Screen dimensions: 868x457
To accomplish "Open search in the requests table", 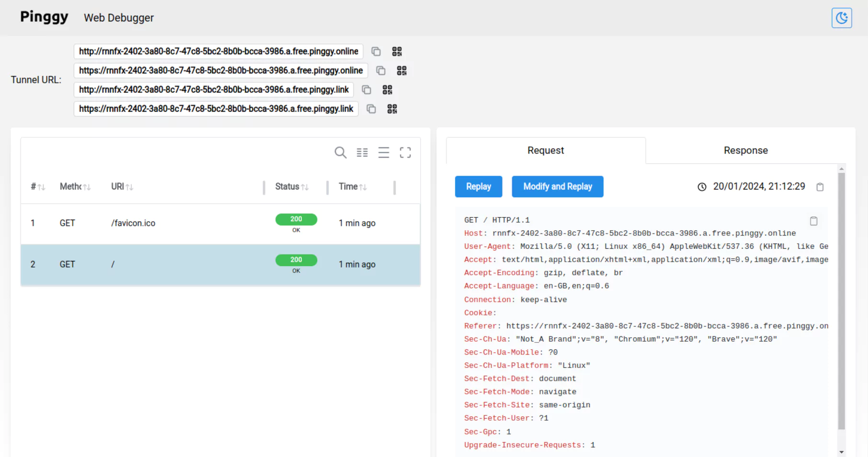I will coord(341,153).
